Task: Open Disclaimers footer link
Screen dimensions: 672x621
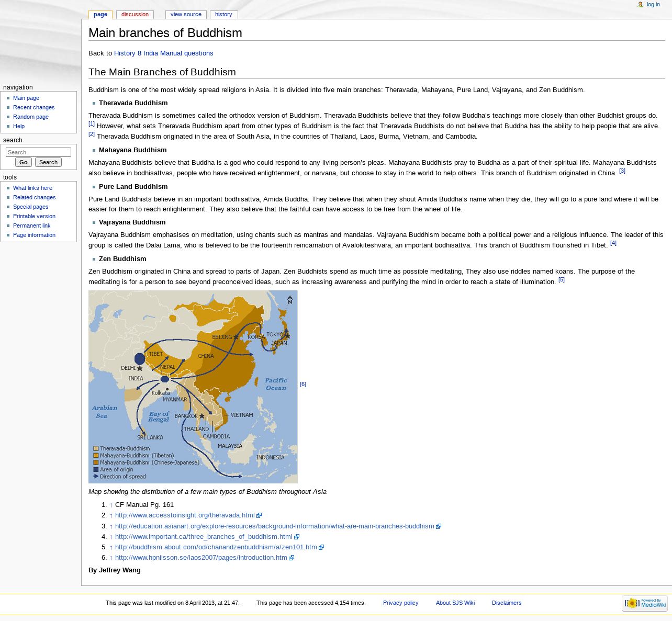Action: point(507,603)
